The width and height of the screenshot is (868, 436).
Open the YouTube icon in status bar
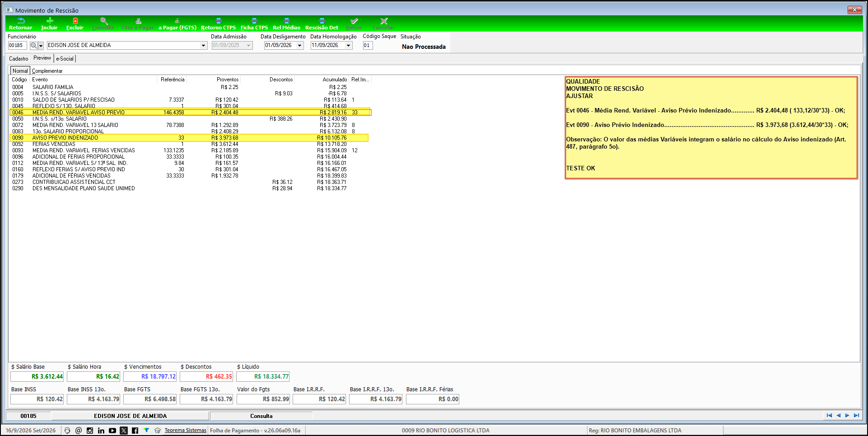(x=112, y=431)
